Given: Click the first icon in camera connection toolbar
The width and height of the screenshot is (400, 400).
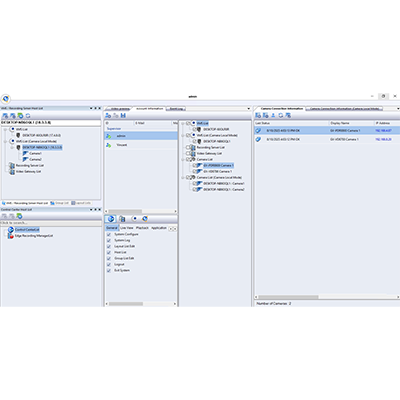Looking at the screenshot, I should [x=258, y=115].
